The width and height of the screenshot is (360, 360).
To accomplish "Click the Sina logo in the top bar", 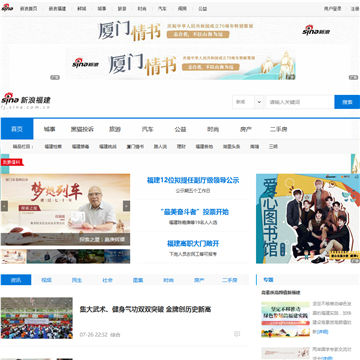I will [x=7, y=8].
